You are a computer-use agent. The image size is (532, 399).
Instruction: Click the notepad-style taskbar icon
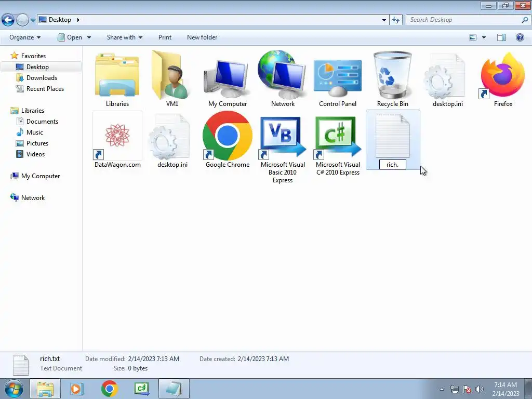[x=174, y=389]
